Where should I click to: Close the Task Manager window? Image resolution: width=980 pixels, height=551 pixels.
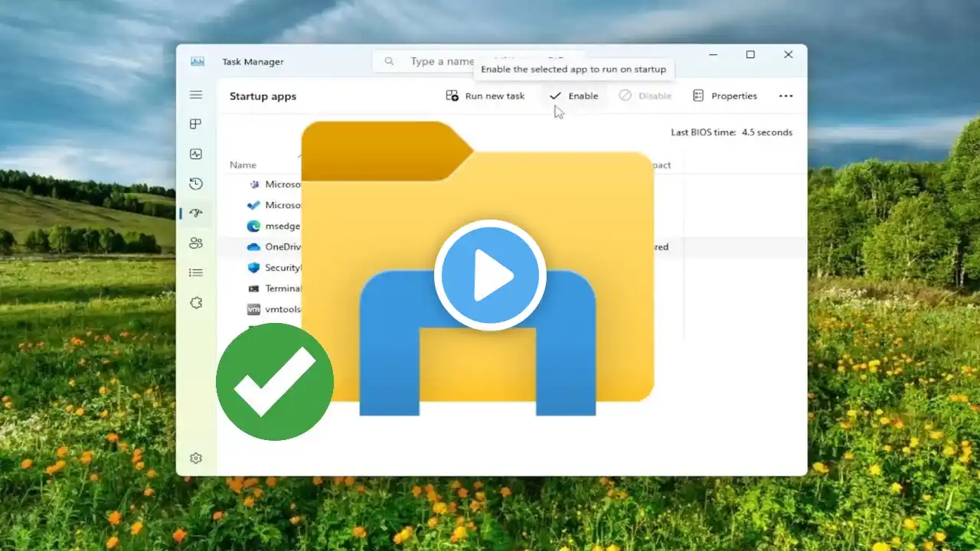click(x=788, y=54)
